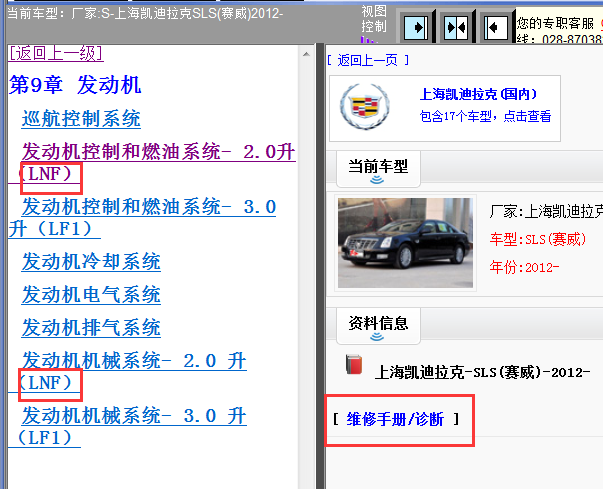This screenshot has width=603, height=489.
Task: Click 您的专职客服 text
Action: point(555,23)
